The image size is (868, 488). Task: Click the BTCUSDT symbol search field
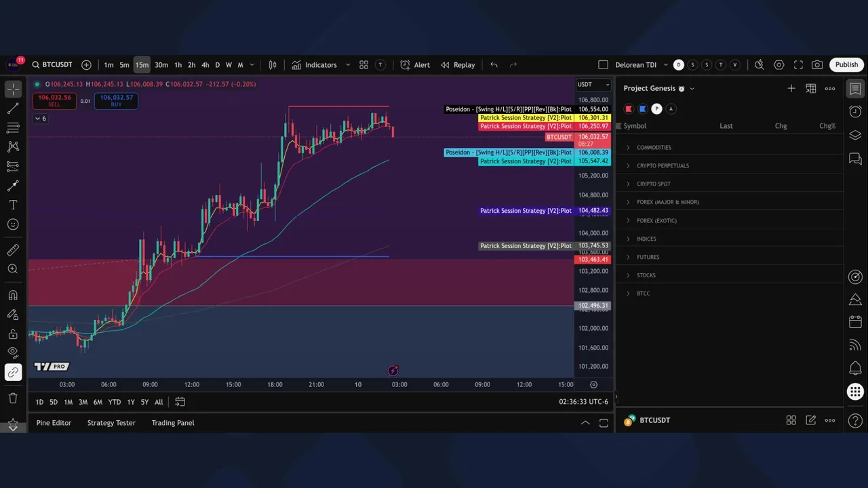tap(52, 65)
